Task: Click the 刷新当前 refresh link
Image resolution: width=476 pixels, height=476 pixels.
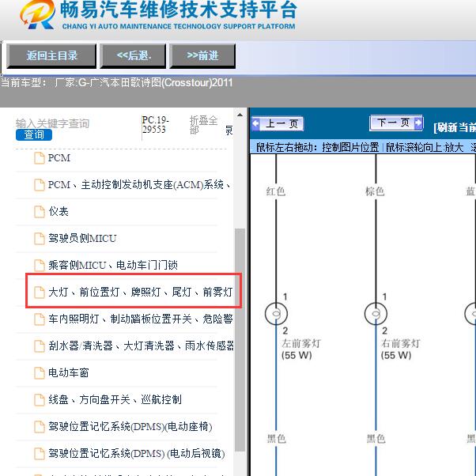Action: (x=455, y=127)
